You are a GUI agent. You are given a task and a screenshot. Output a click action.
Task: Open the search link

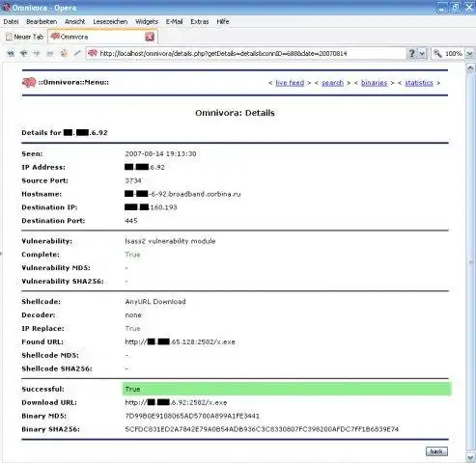(332, 83)
